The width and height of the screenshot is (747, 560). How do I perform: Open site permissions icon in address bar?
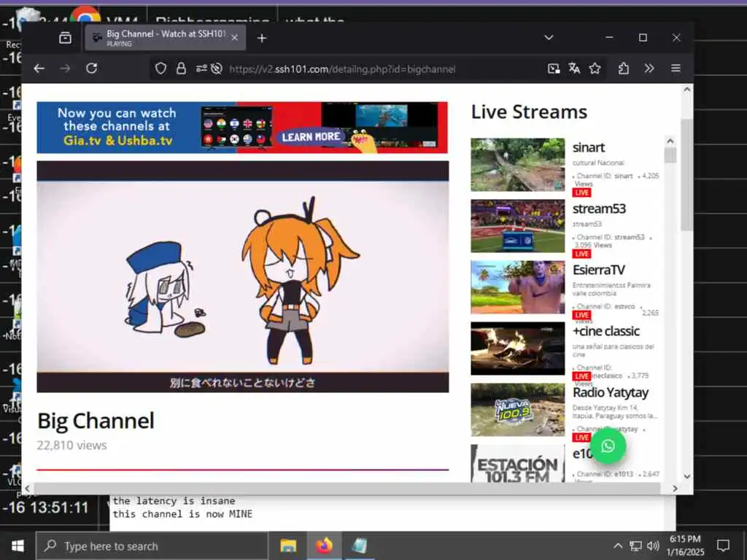coord(201,69)
